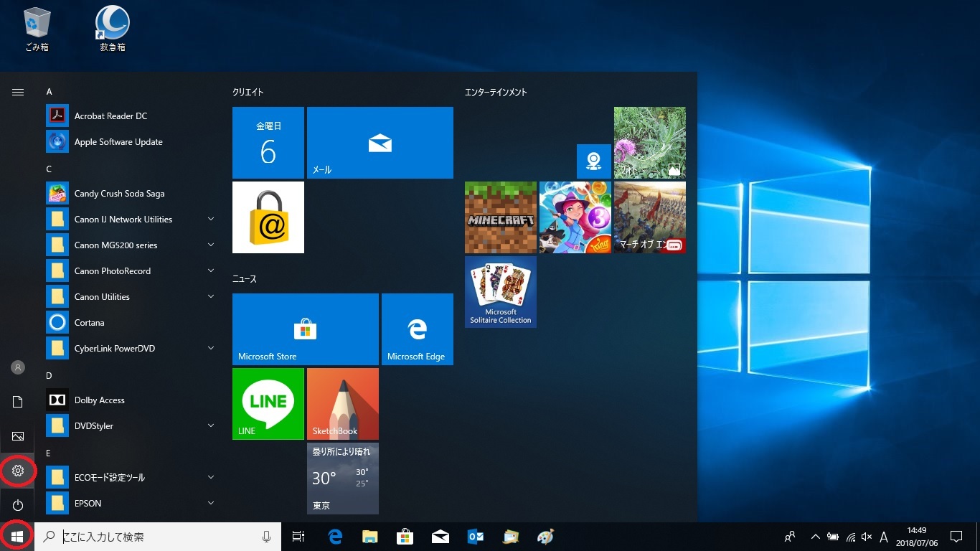Open the Tokyo weather tile

coord(343,479)
